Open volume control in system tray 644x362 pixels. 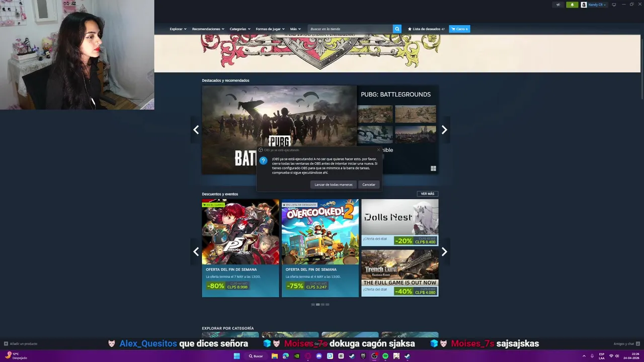[617, 356]
